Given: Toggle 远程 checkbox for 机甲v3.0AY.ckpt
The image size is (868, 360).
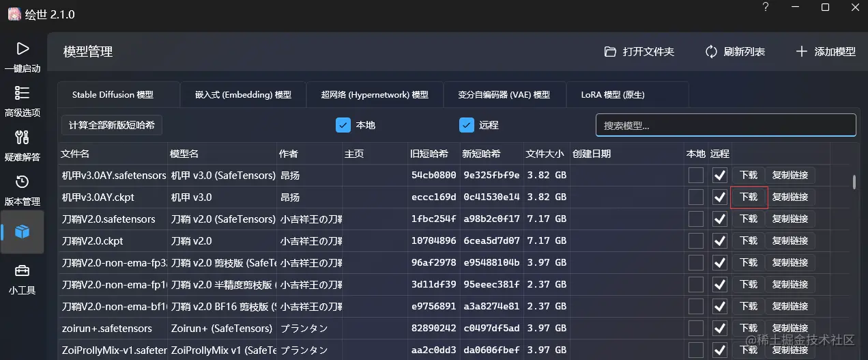Looking at the screenshot, I should [x=720, y=197].
